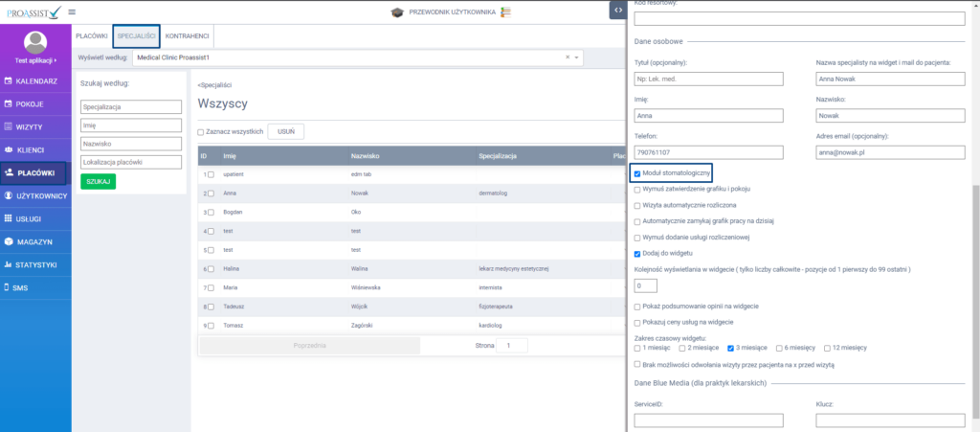Click the Telefon input field
This screenshot has height=432, width=980.
point(708,152)
